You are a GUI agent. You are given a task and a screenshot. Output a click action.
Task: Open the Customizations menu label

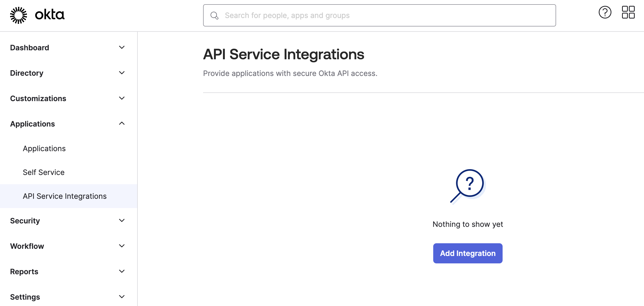point(38,98)
